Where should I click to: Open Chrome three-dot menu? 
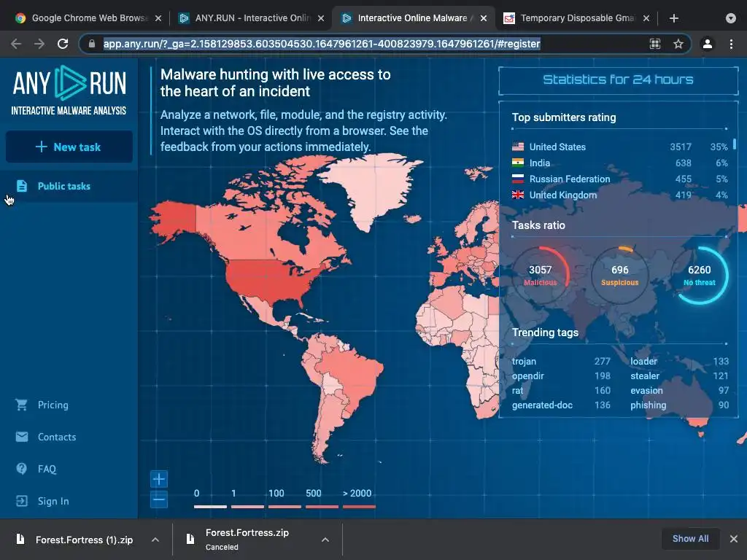(x=731, y=44)
